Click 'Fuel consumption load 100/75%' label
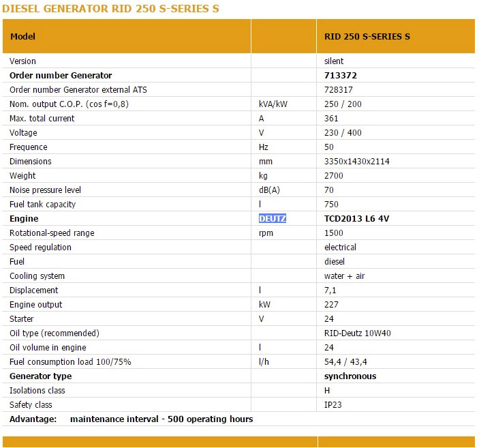The image size is (479, 448). (70, 362)
